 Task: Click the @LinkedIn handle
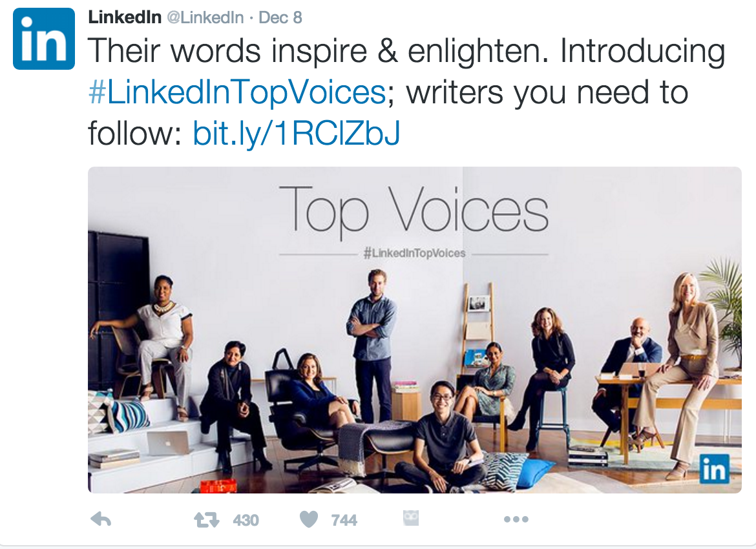click(205, 17)
